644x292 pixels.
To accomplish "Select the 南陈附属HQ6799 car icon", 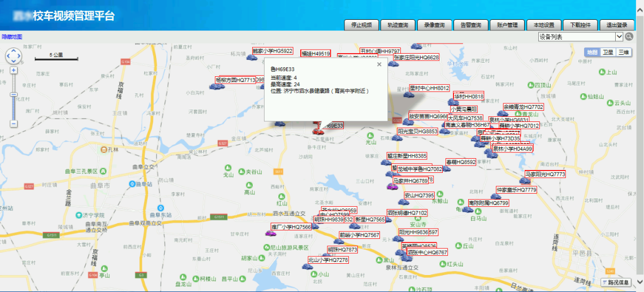I will 468,210.
